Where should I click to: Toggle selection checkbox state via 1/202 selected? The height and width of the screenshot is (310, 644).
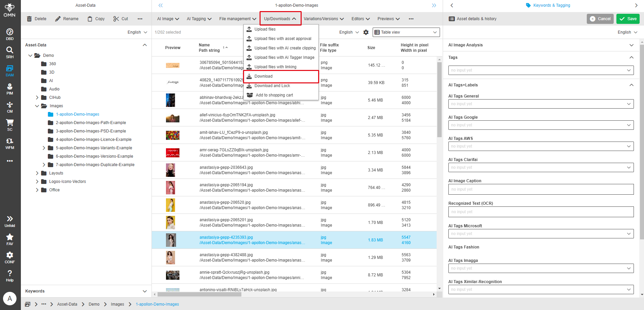(167, 32)
